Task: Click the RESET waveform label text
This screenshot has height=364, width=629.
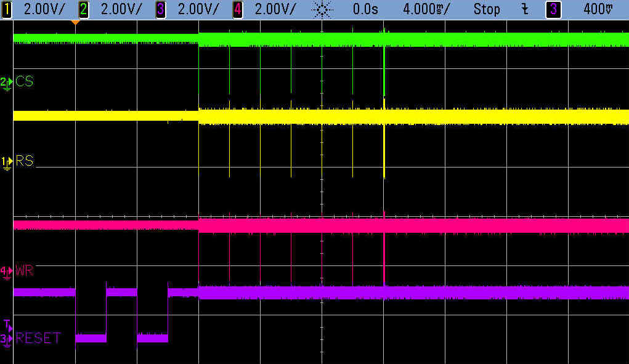Action: click(38, 338)
